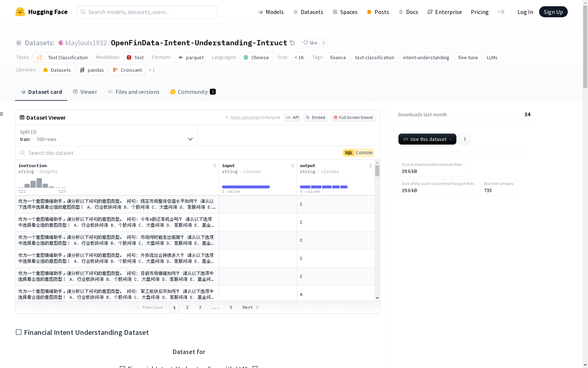
Task: Switch to the Dataset card tab
Action: pos(41,92)
